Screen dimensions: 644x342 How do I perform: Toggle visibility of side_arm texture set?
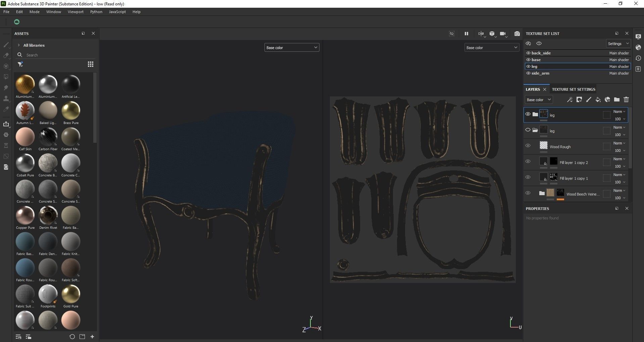(x=528, y=73)
